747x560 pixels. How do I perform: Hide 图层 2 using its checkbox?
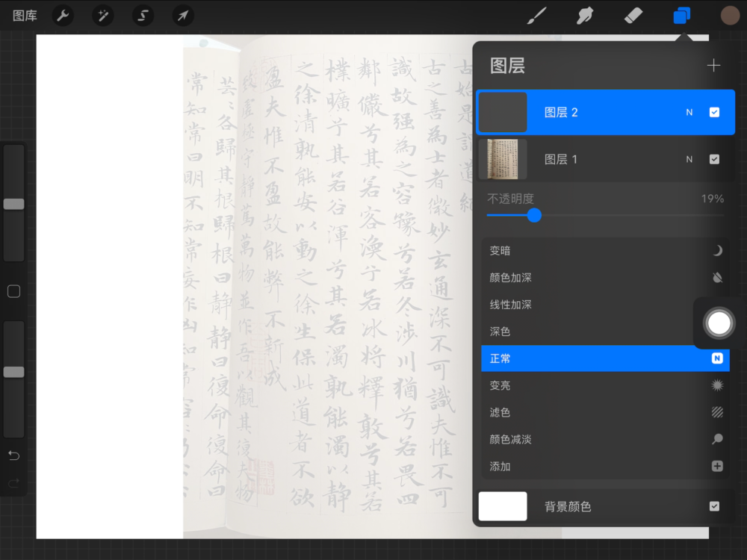click(x=714, y=113)
